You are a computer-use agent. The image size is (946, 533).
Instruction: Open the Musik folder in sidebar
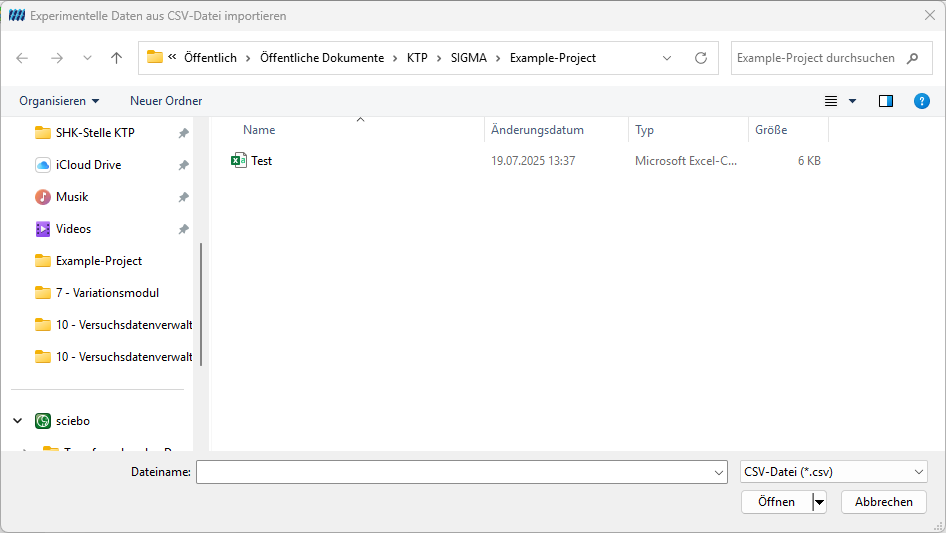tap(72, 197)
